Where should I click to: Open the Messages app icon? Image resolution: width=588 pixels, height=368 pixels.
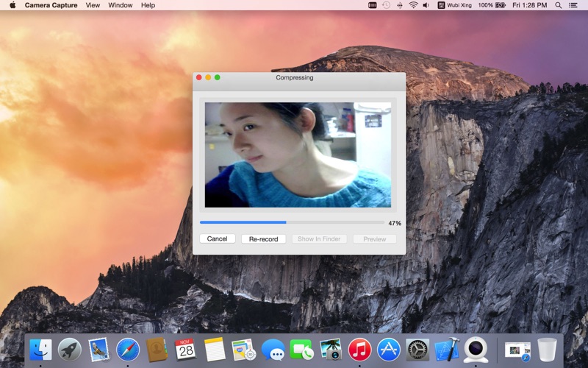tap(273, 350)
